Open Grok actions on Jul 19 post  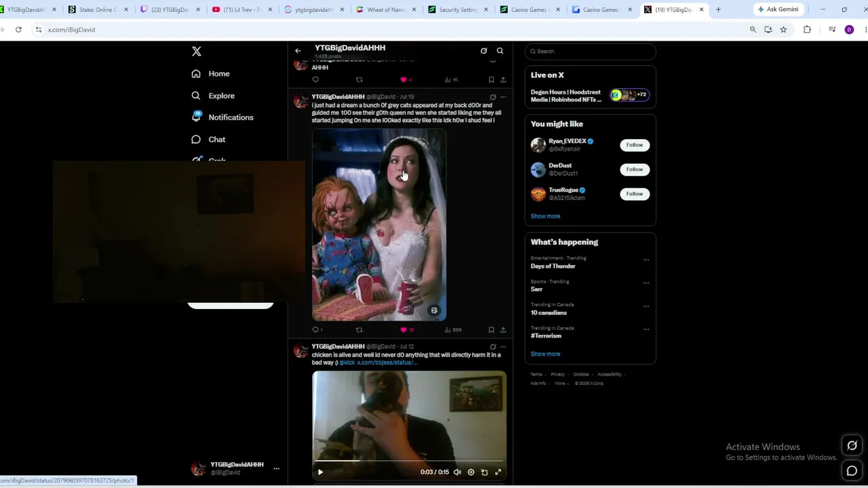pyautogui.click(x=493, y=98)
